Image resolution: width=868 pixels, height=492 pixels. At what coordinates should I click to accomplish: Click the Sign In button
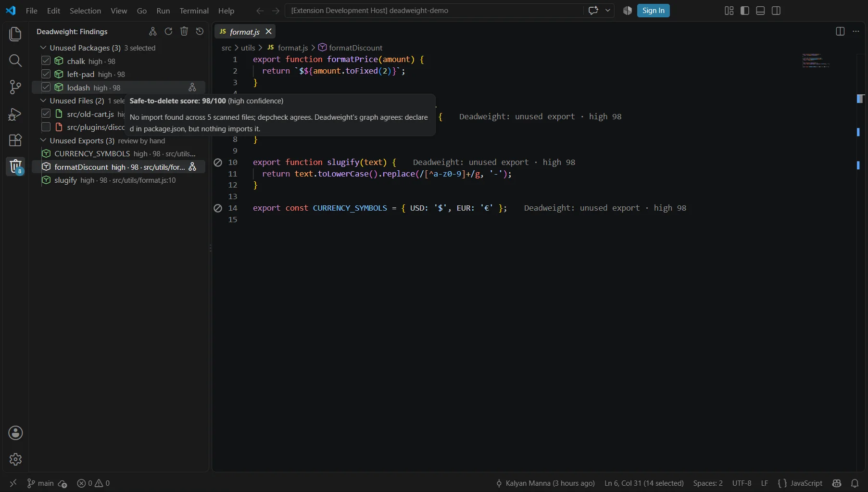click(653, 11)
